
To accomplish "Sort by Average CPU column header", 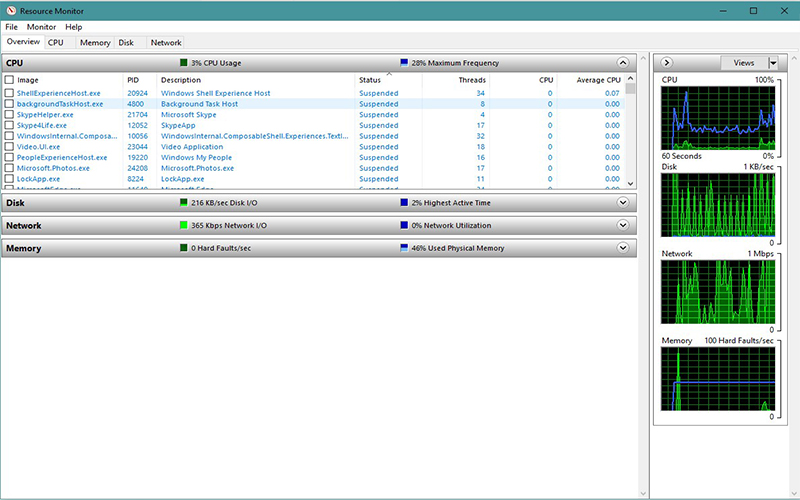I will pos(591,80).
